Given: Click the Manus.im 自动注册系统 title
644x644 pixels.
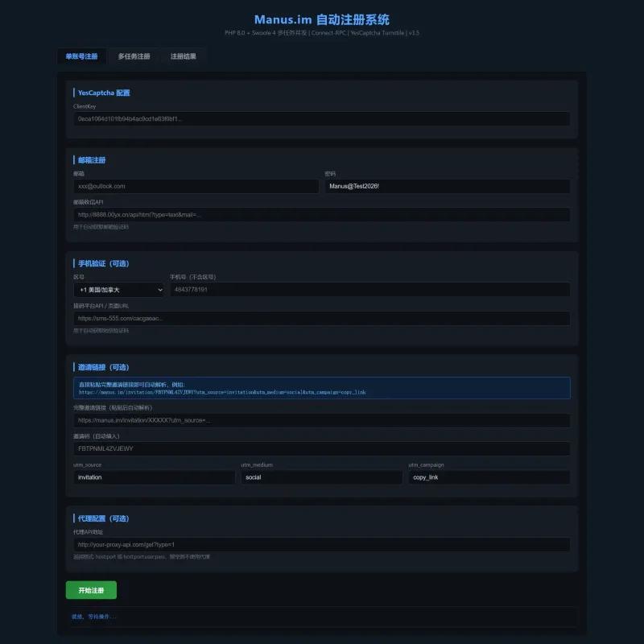Looking at the screenshot, I should 321,19.
